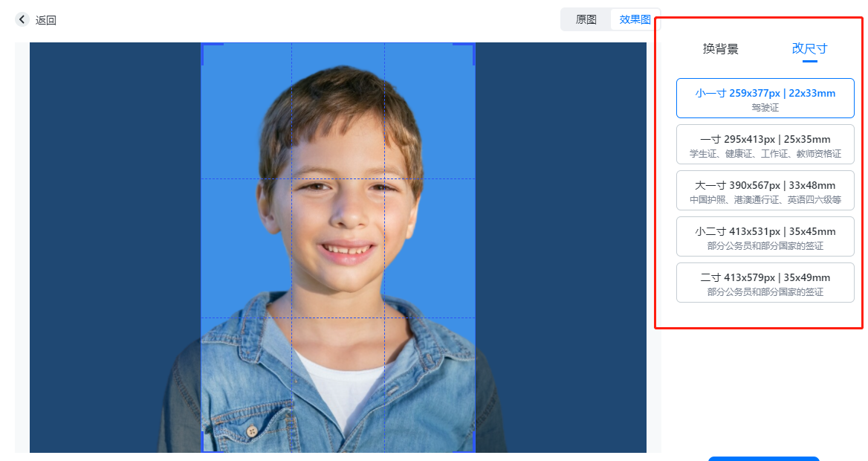Open the 改尺寸 tab
Viewport: 868px width, 461px height.
(x=809, y=49)
